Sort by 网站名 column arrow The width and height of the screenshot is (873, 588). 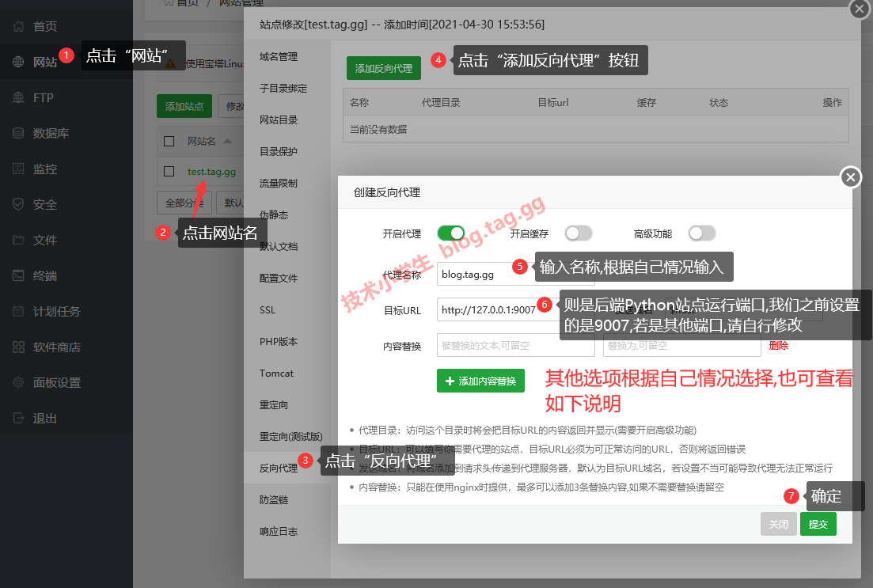[x=228, y=142]
